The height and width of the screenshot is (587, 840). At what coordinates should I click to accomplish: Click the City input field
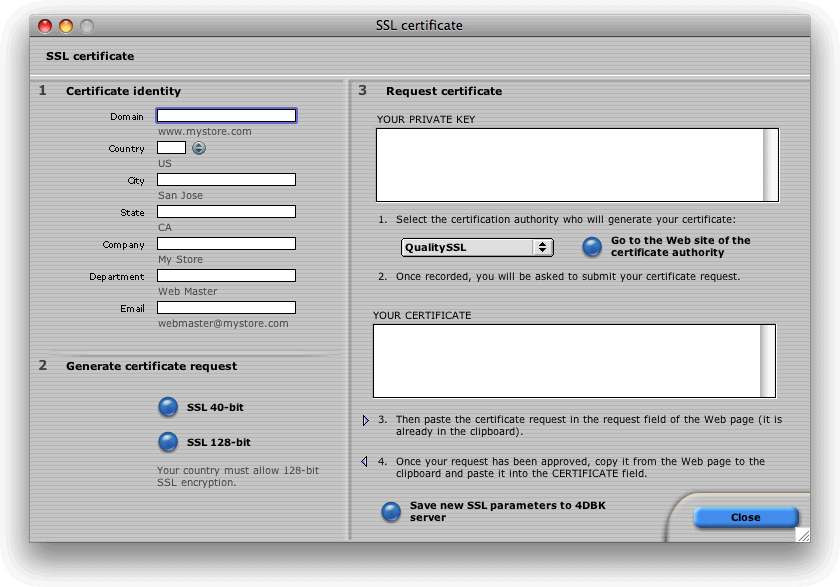point(226,179)
